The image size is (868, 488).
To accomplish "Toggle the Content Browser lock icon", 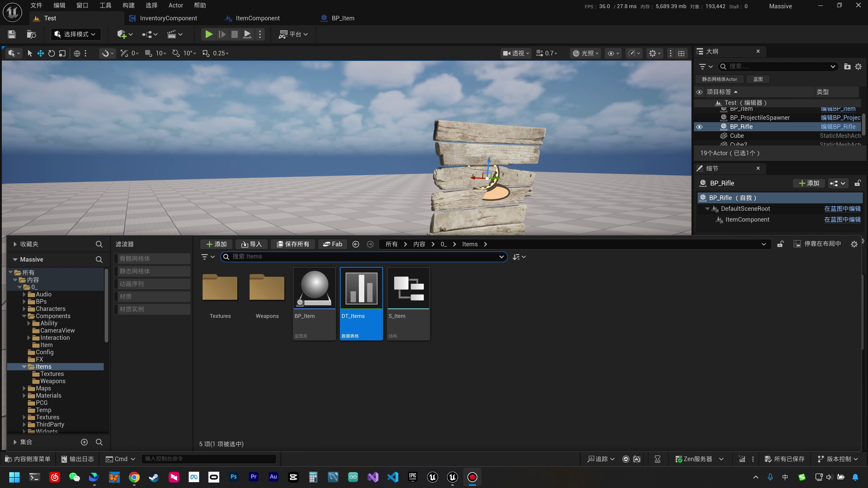I will point(780,244).
